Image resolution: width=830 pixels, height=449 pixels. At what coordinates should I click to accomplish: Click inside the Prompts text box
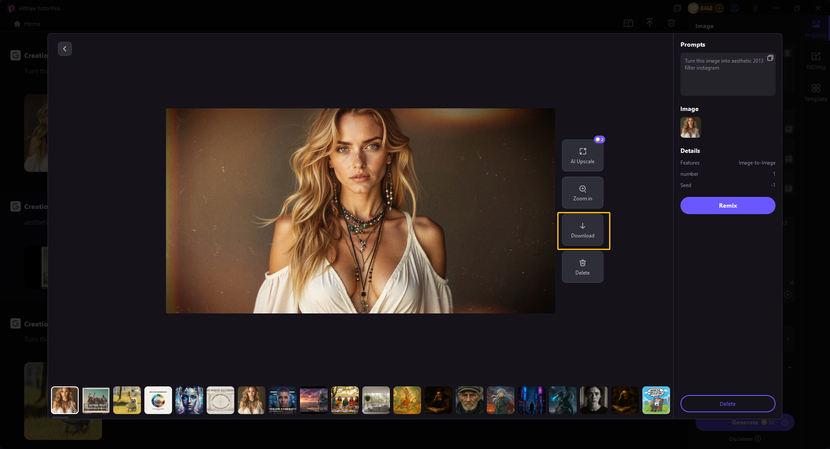(727, 75)
